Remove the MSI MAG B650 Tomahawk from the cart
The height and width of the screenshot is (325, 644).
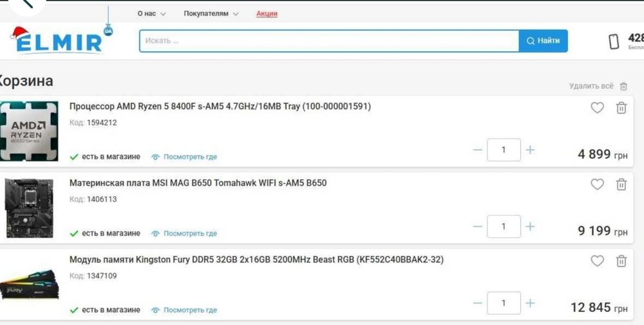point(621,184)
